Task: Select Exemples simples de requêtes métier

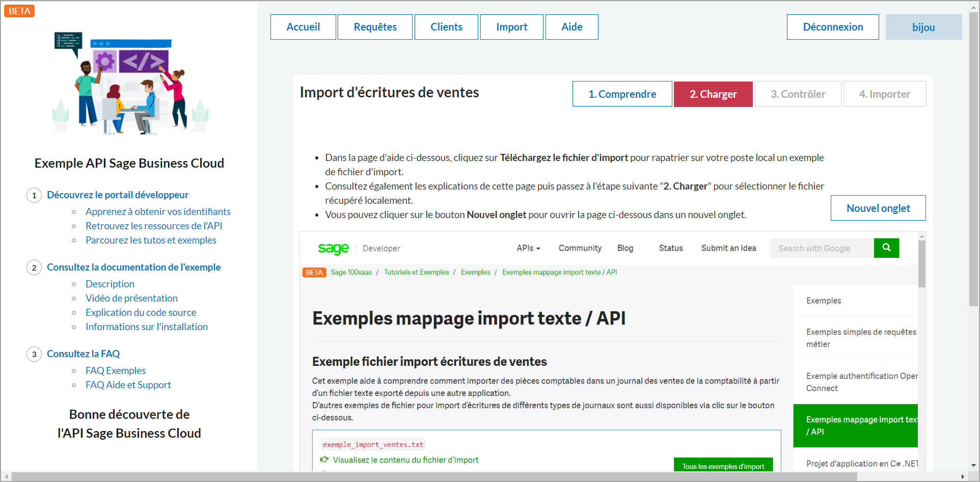Action: point(855,338)
